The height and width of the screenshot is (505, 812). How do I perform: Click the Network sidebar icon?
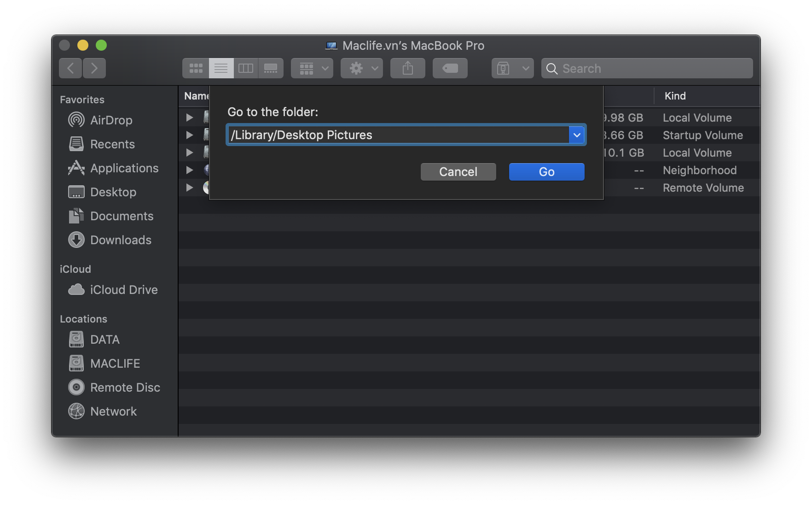pyautogui.click(x=76, y=411)
